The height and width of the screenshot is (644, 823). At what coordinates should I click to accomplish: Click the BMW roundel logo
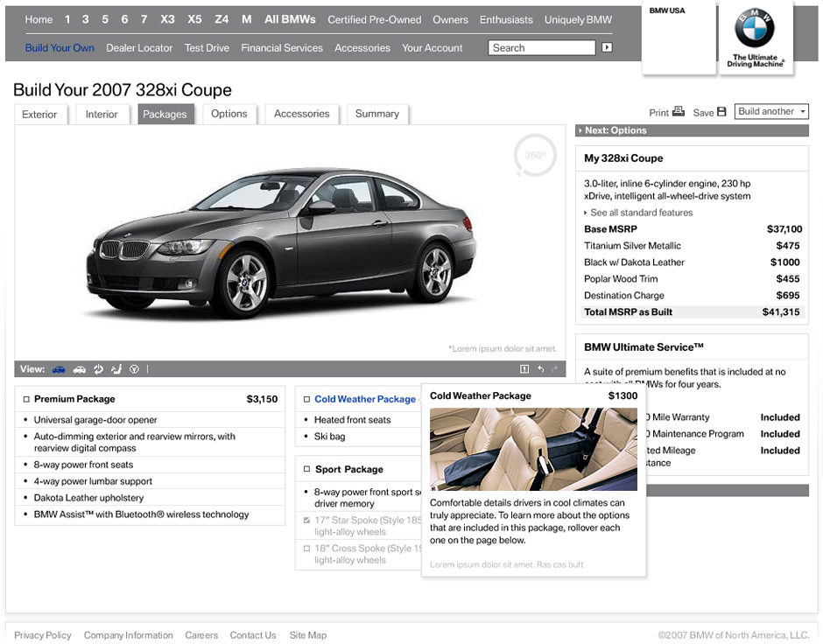pos(755,28)
